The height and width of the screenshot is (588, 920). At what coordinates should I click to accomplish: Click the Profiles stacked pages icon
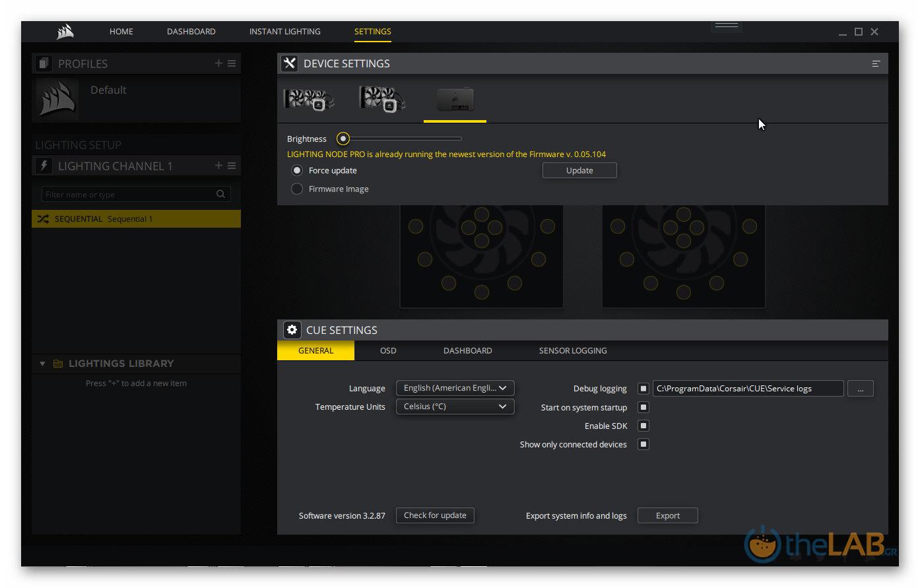[x=44, y=63]
